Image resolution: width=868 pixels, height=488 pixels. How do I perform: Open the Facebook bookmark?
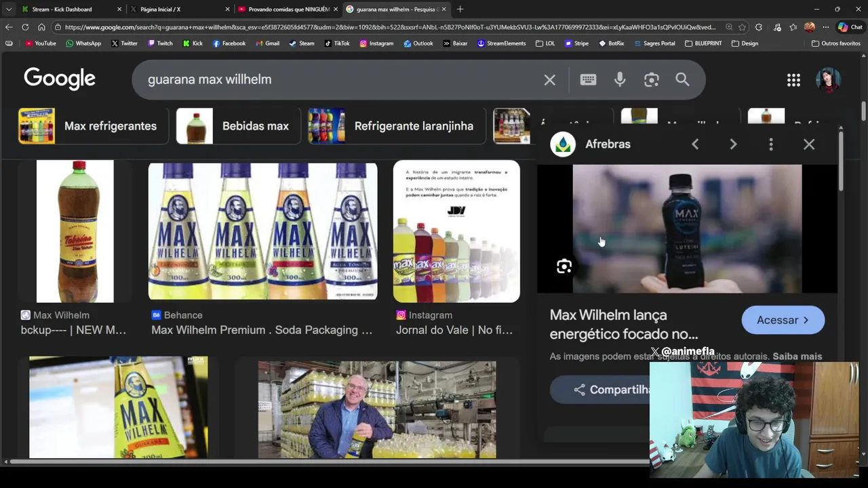point(229,43)
